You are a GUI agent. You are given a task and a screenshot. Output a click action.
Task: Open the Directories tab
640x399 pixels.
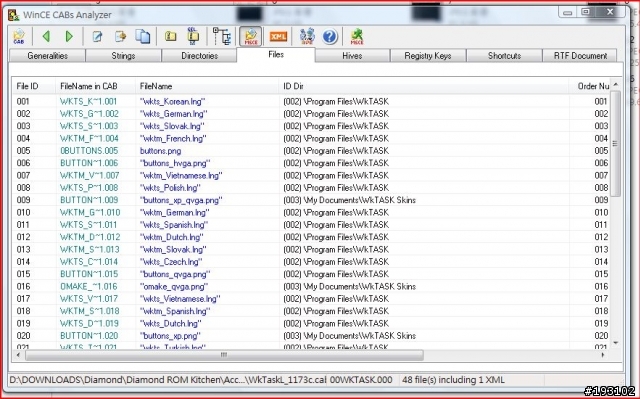(200, 56)
